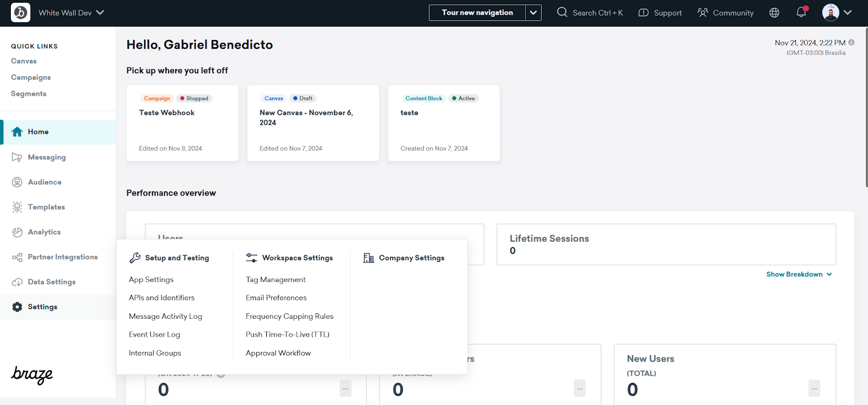868x405 pixels.
Task: Open notifications bell icon
Action: click(x=801, y=12)
